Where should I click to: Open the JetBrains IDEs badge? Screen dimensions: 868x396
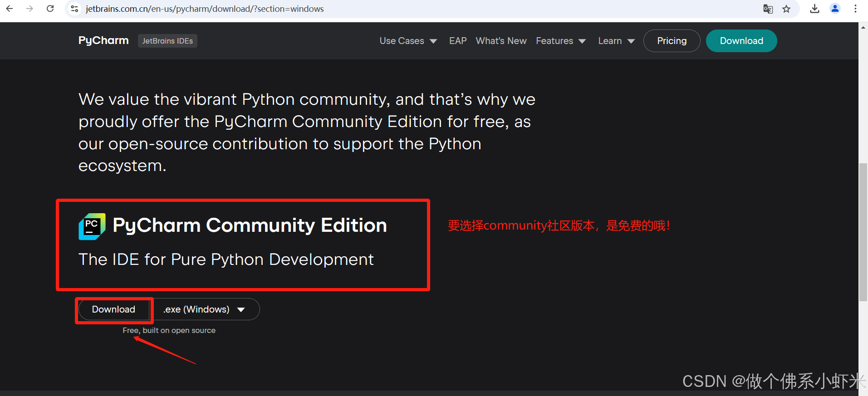point(167,41)
